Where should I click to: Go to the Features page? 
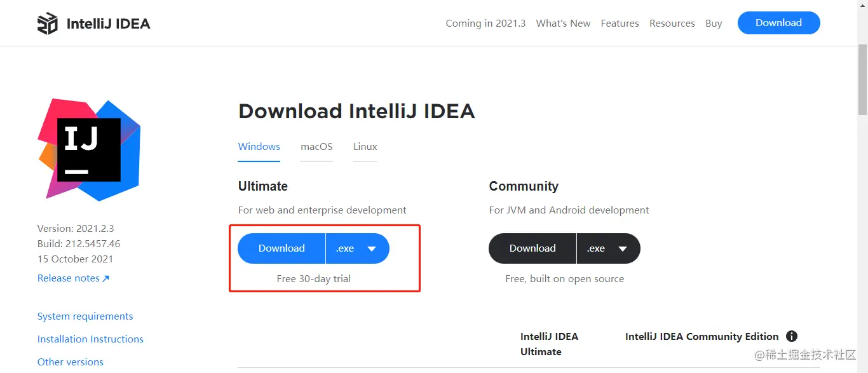(620, 24)
